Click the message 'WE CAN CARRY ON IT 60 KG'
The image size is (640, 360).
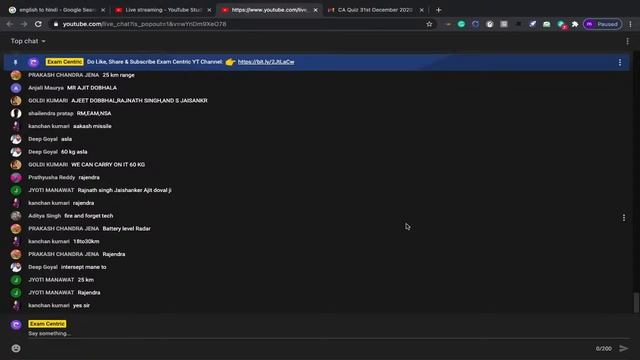pos(108,164)
